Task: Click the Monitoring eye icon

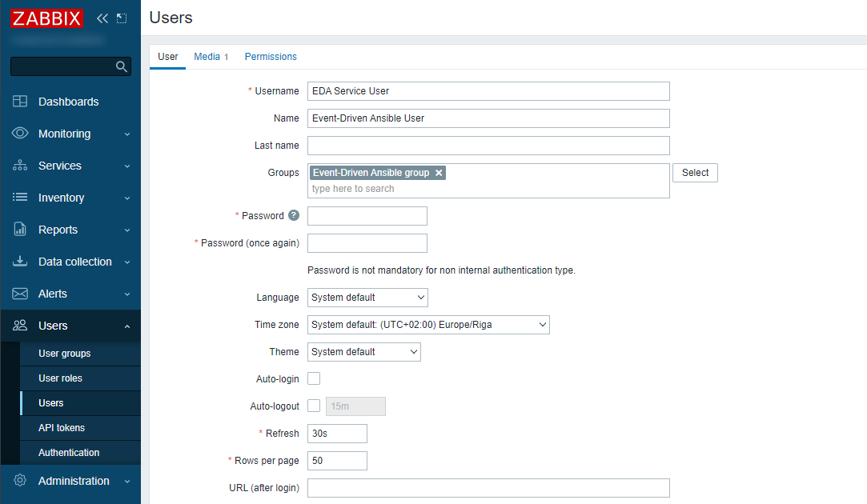Action: 20,134
